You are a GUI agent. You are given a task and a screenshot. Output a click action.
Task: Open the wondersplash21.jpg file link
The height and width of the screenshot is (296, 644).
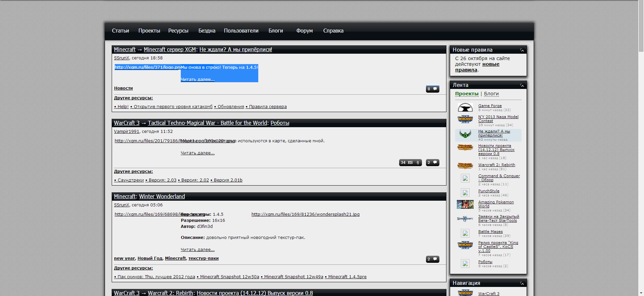coord(306,214)
